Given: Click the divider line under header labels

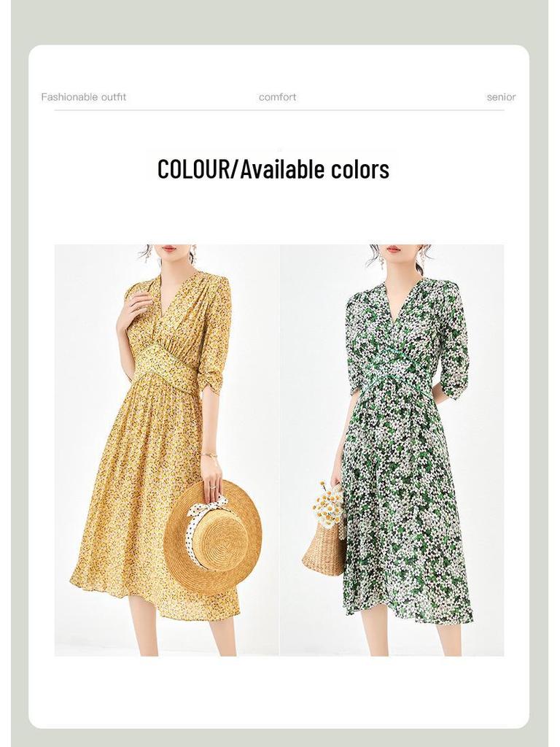Looking at the screenshot, I should pos(279,110).
